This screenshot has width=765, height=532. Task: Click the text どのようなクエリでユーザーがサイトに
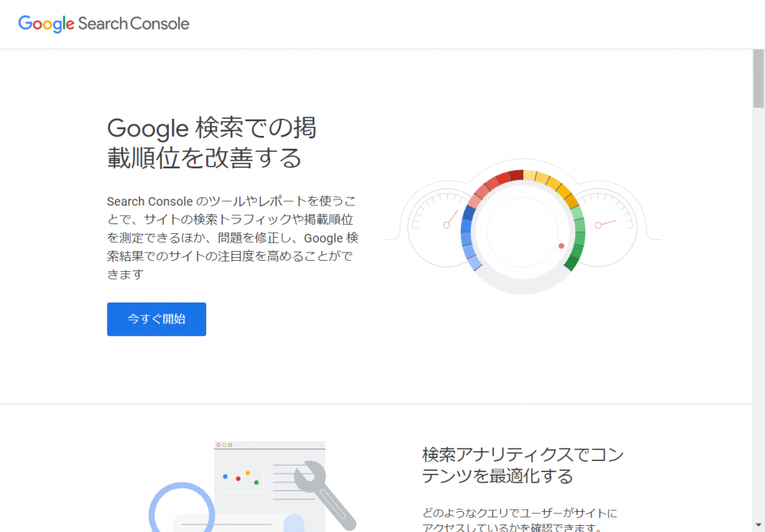pyautogui.click(x=519, y=513)
